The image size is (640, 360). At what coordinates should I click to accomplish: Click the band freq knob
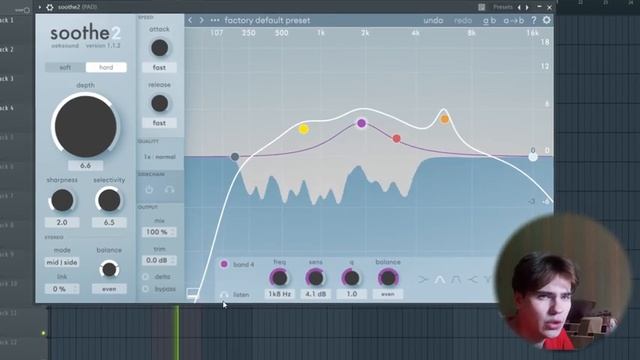[280, 278]
